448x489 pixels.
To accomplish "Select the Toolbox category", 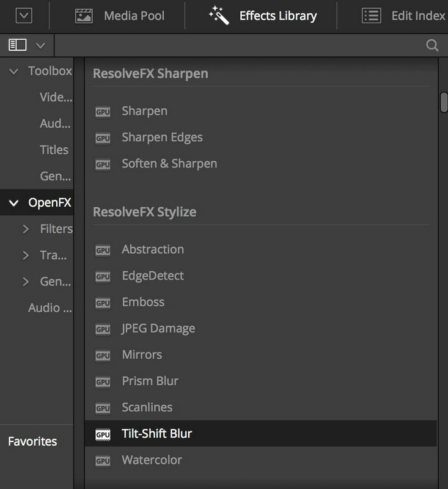I will [50, 71].
